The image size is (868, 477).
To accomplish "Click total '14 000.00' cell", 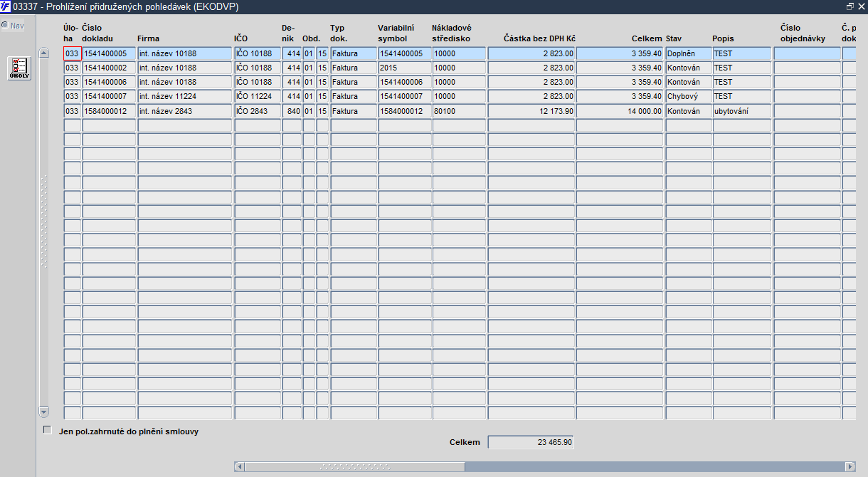I will point(620,111).
